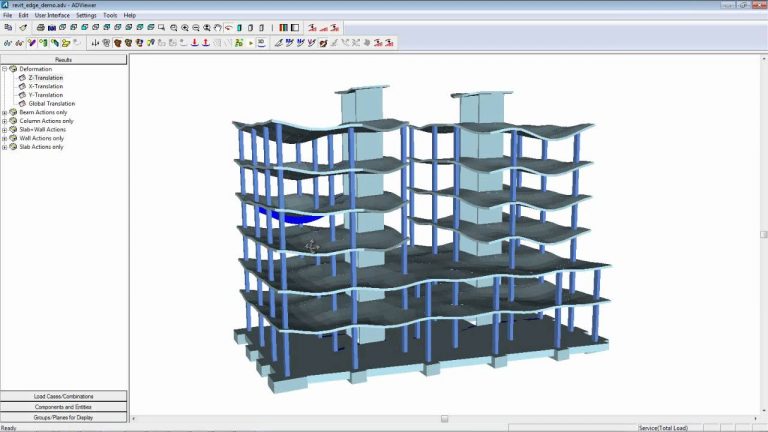This screenshot has width=768, height=432.
Task: Expand the Beam Actions only node
Action: click(4, 113)
